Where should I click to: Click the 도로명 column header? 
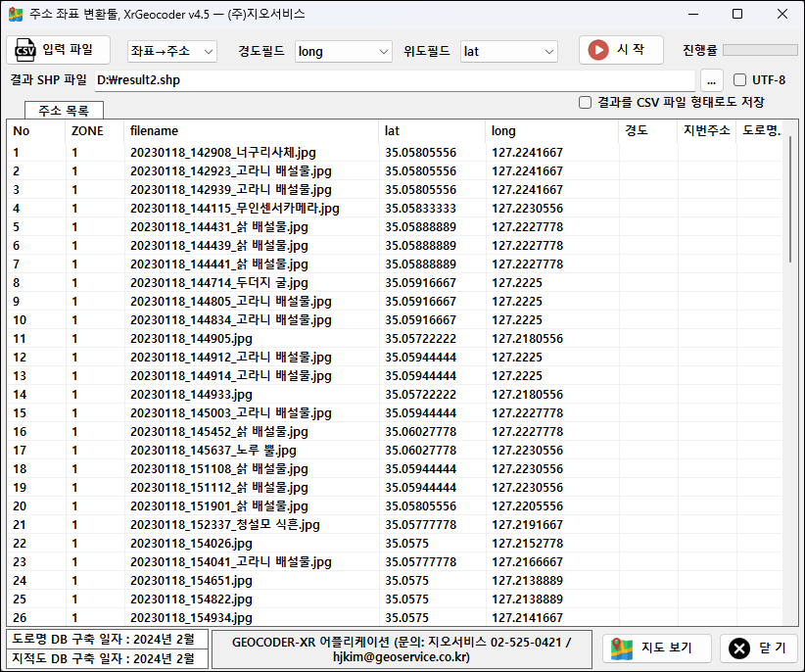761,131
